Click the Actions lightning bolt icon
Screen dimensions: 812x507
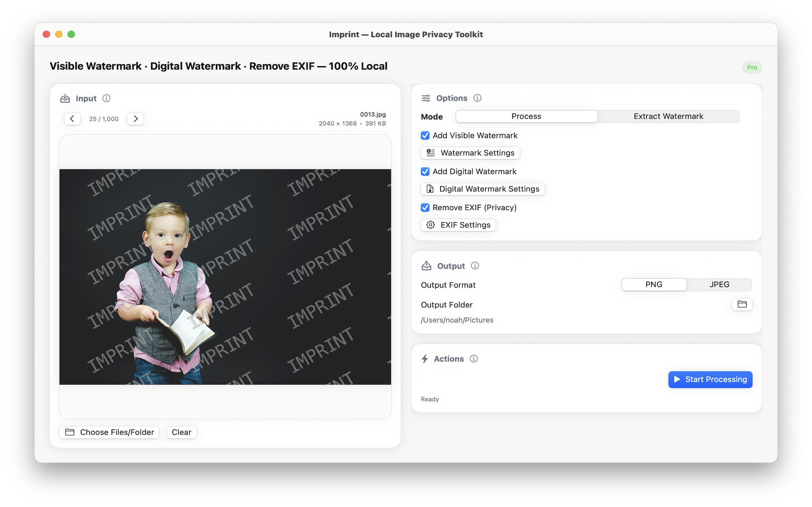click(425, 359)
